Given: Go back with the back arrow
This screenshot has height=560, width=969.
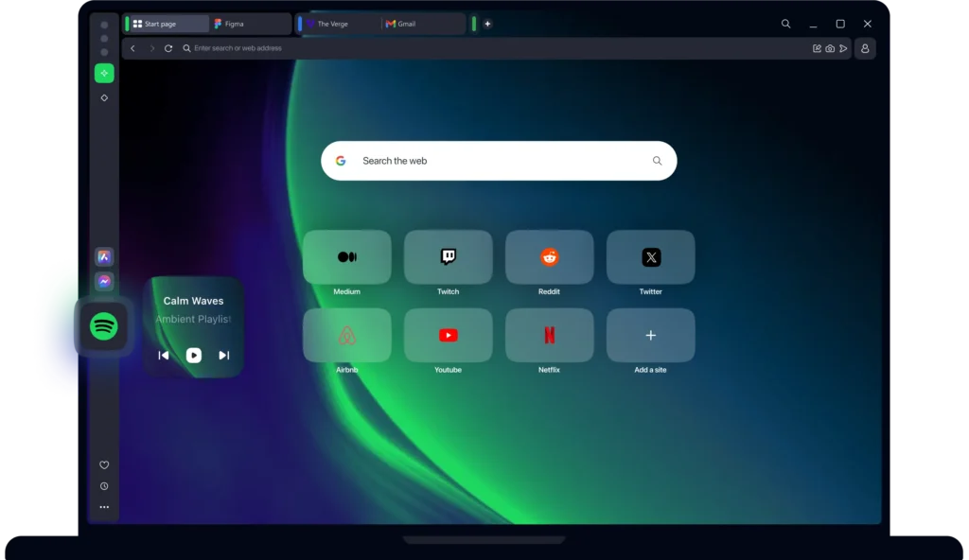Looking at the screenshot, I should 132,48.
